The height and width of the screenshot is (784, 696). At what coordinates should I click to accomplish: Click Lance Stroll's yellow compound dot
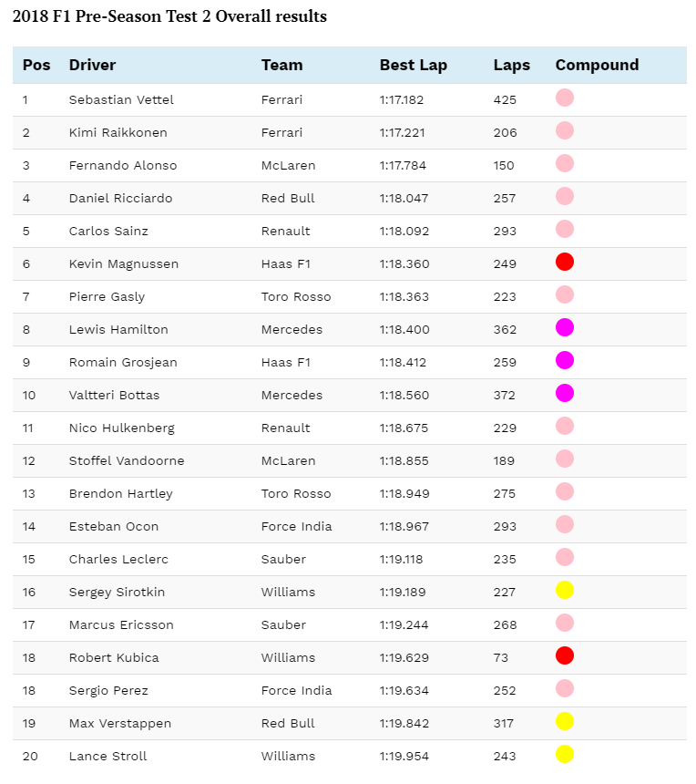[x=565, y=754]
